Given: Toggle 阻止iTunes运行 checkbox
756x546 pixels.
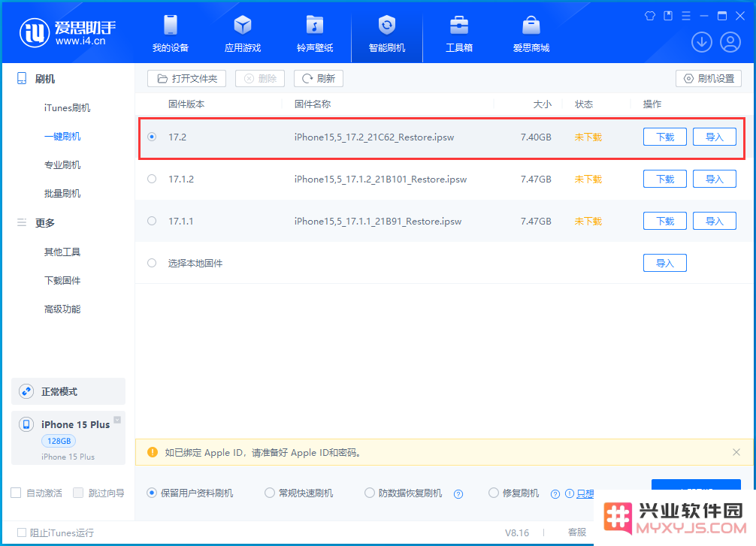Looking at the screenshot, I should pyautogui.click(x=22, y=532).
